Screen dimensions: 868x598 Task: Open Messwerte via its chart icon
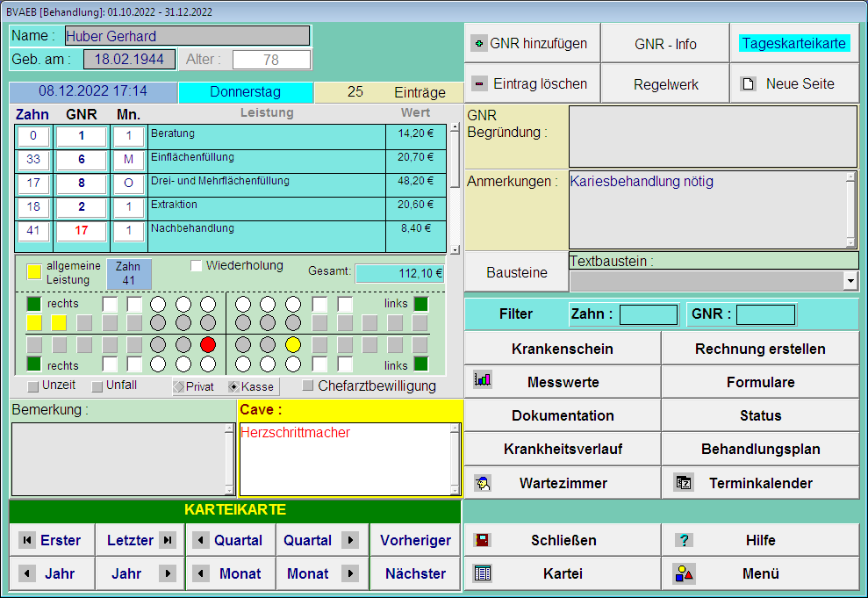point(482,381)
